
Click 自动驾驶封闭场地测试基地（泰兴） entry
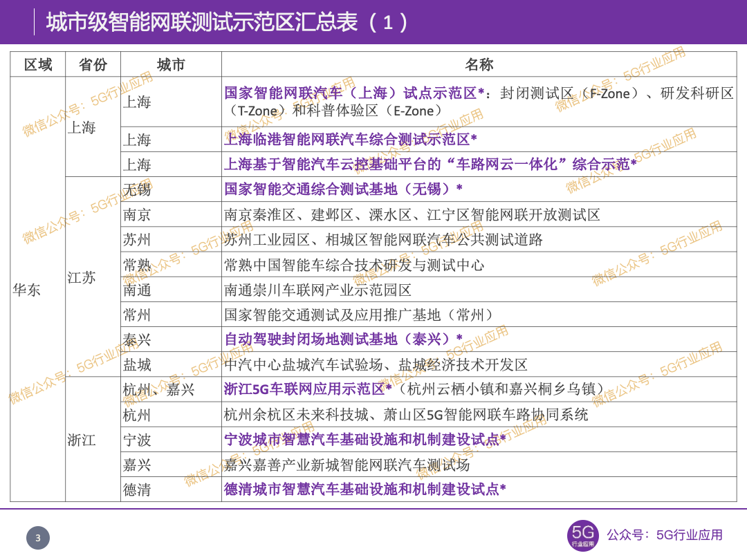[479, 339]
